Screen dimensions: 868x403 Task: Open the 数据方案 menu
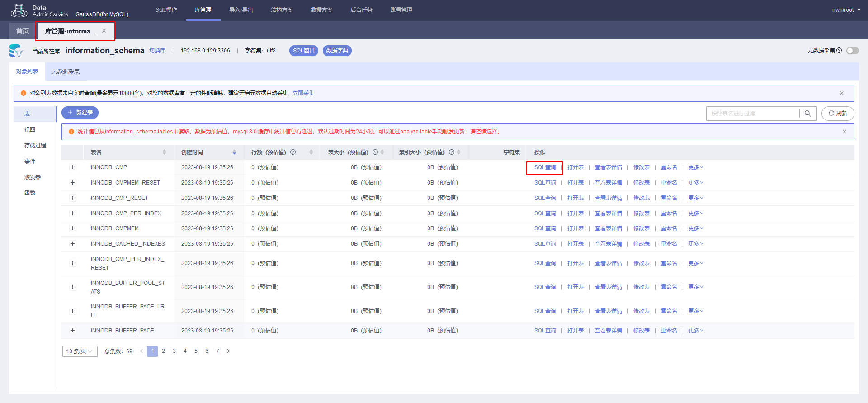pos(321,10)
